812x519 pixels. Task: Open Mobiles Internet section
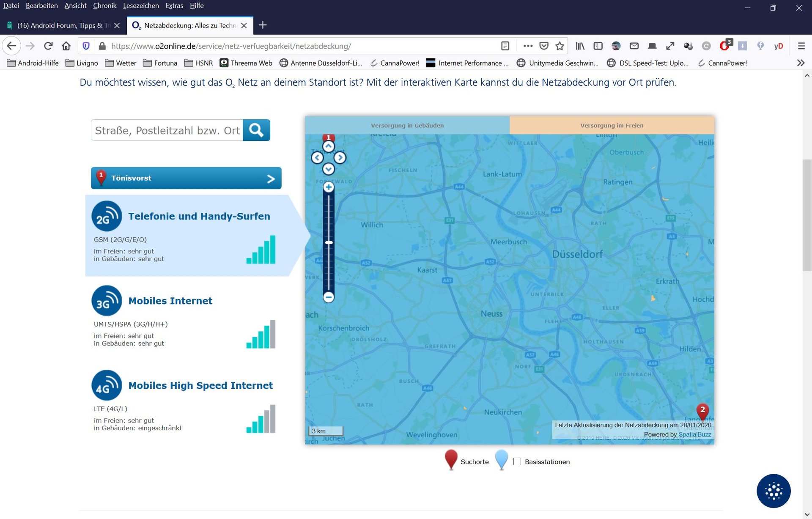170,301
